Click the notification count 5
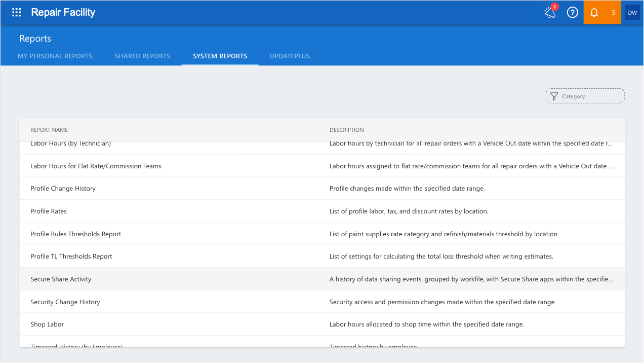644x363 pixels. [x=614, y=12]
